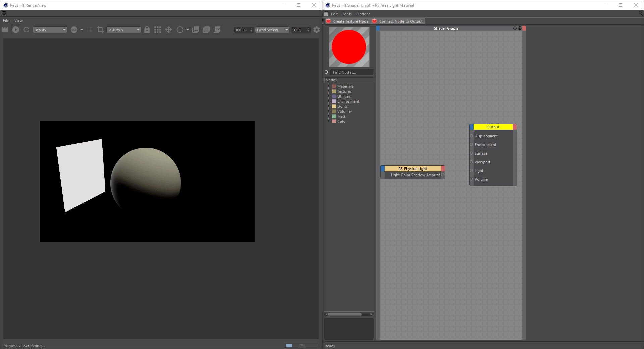This screenshot has height=349, width=644.
Task: Click the add snapshot plus icon
Action: [x=206, y=30]
